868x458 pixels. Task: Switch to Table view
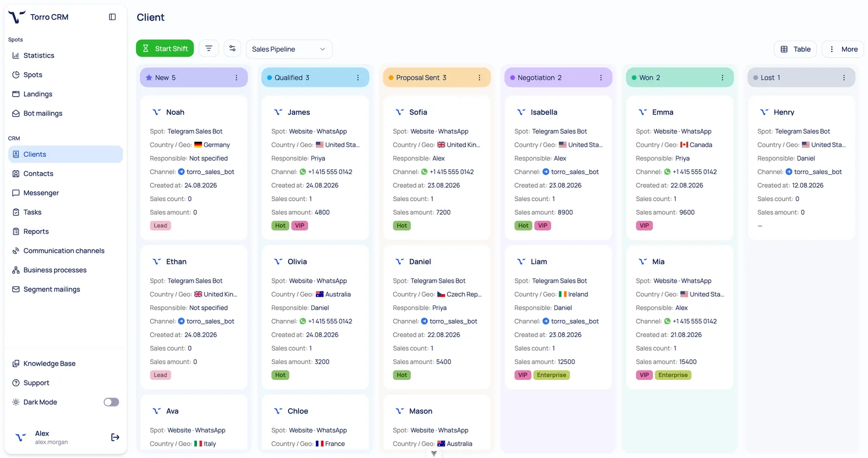pyautogui.click(x=795, y=49)
